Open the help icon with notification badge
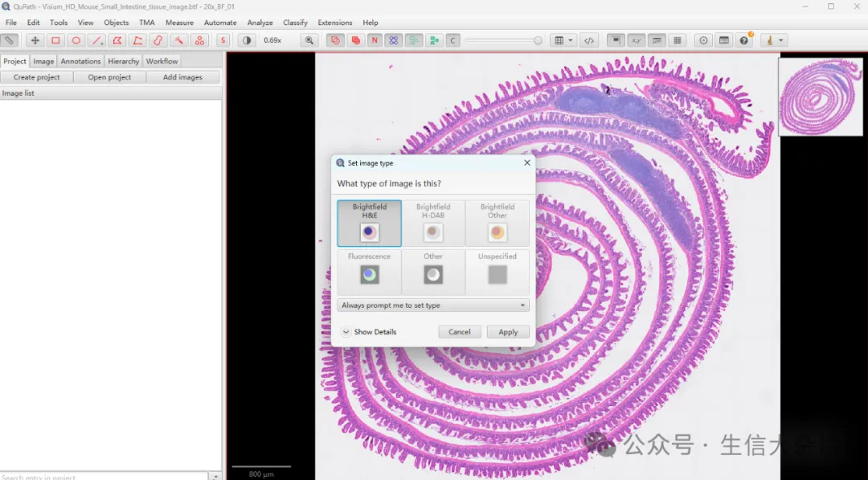 tap(744, 40)
